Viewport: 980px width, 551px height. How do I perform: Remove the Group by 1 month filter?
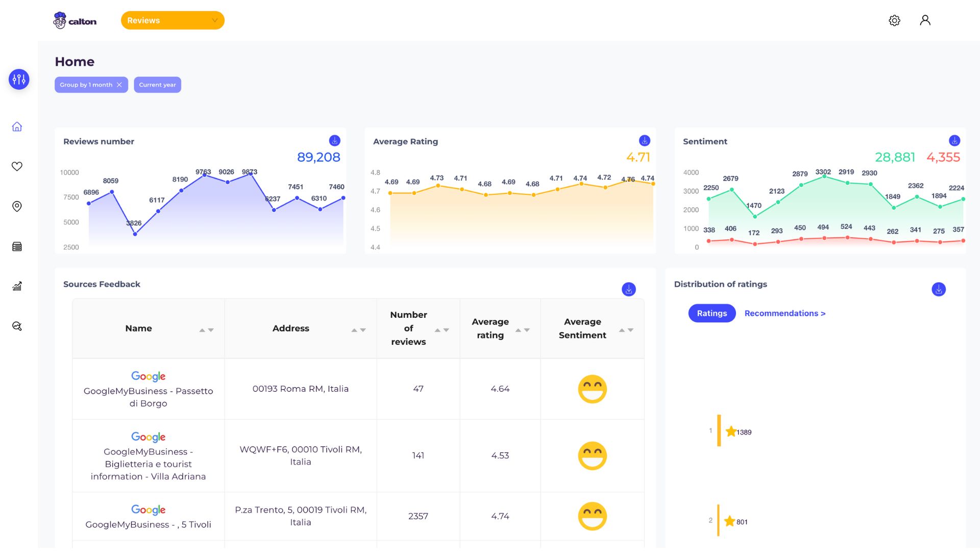tap(120, 85)
